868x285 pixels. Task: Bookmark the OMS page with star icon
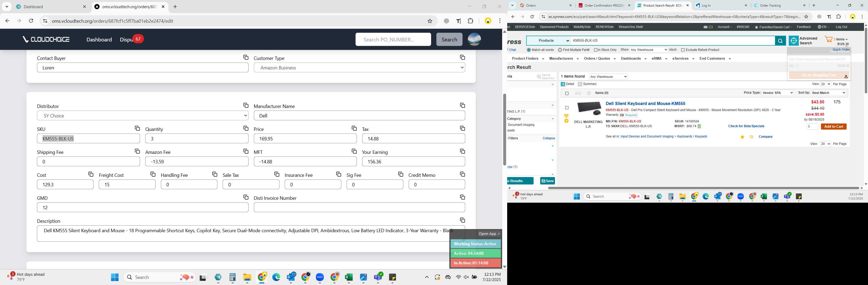coord(430,21)
